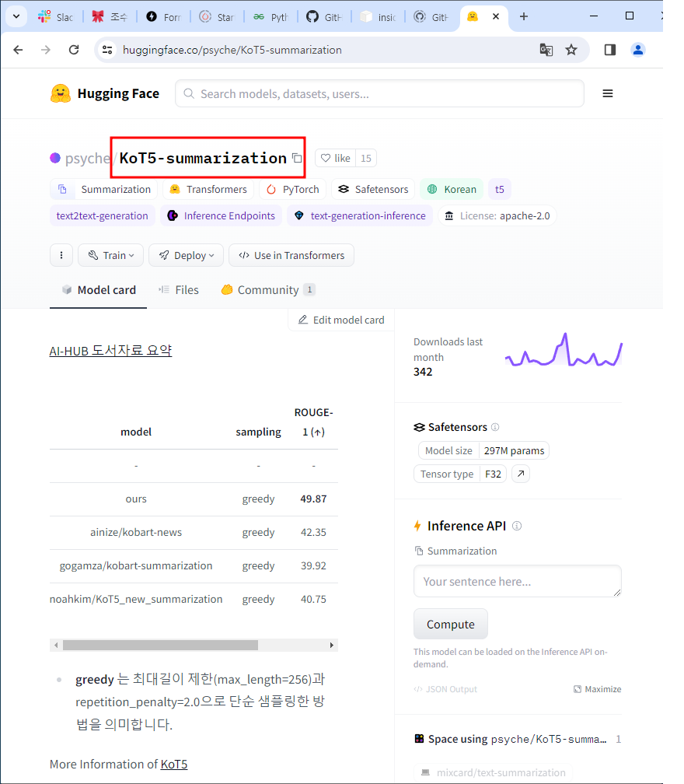684x784 pixels.
Task: Select the Safetensors tag
Action: (x=373, y=189)
